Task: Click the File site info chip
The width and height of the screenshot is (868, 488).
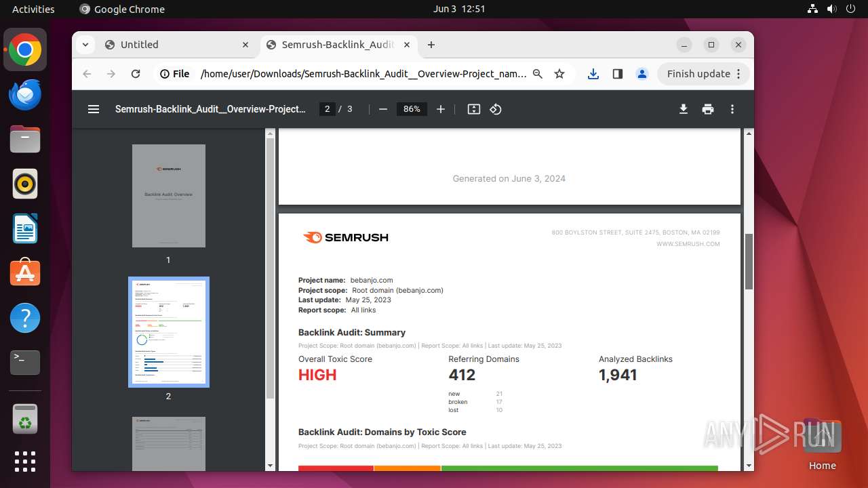Action: (x=175, y=74)
